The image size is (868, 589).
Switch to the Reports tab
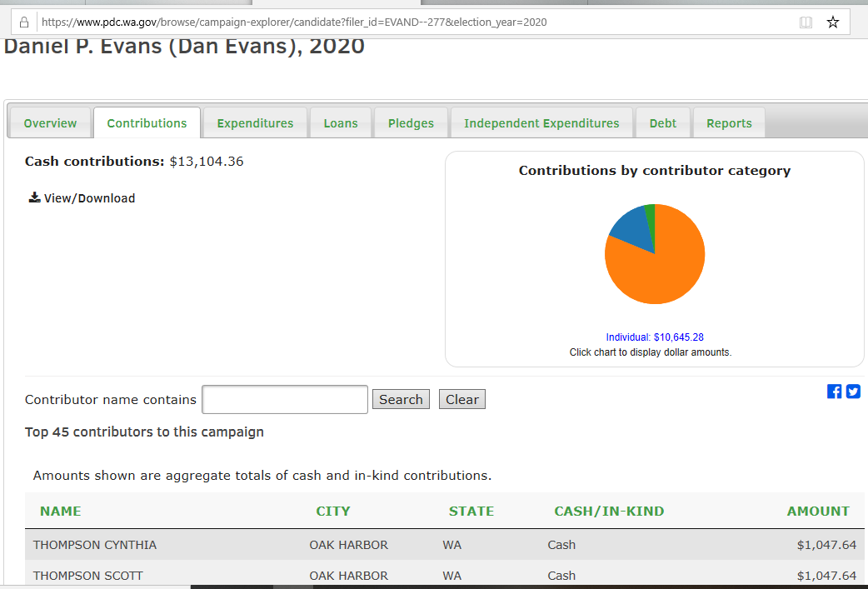coord(729,123)
